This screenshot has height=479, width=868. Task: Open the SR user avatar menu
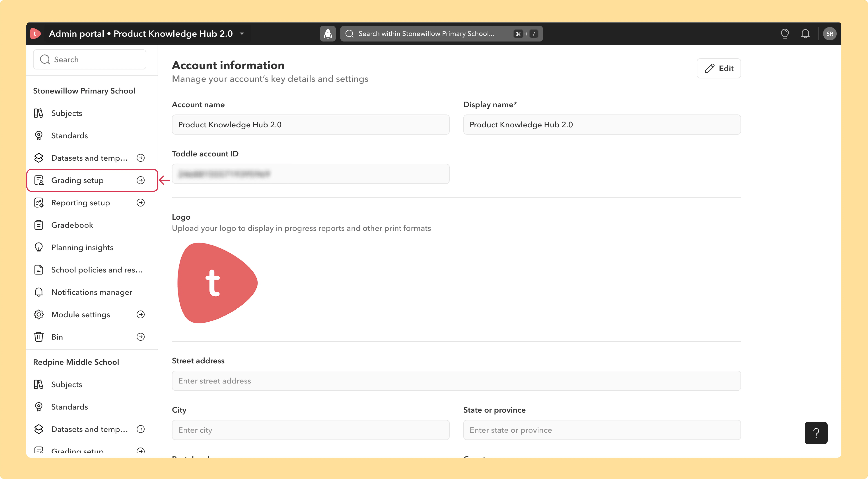(x=830, y=33)
